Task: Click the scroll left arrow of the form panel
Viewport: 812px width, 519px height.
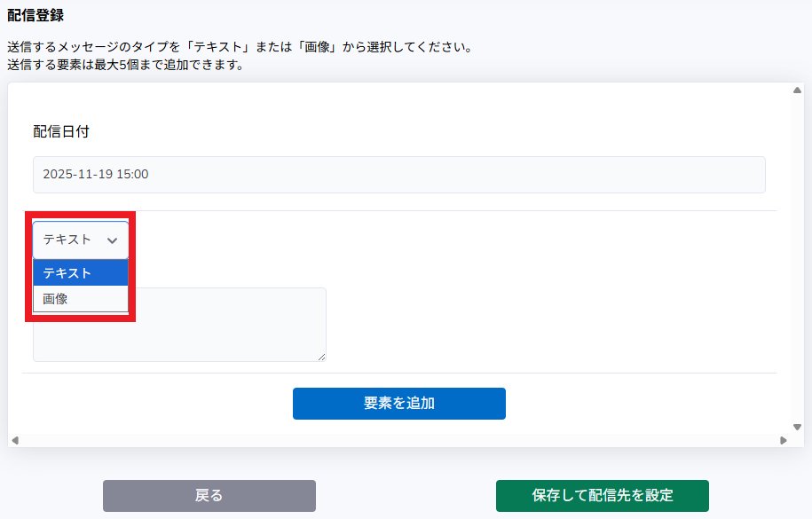Action: [x=14, y=440]
